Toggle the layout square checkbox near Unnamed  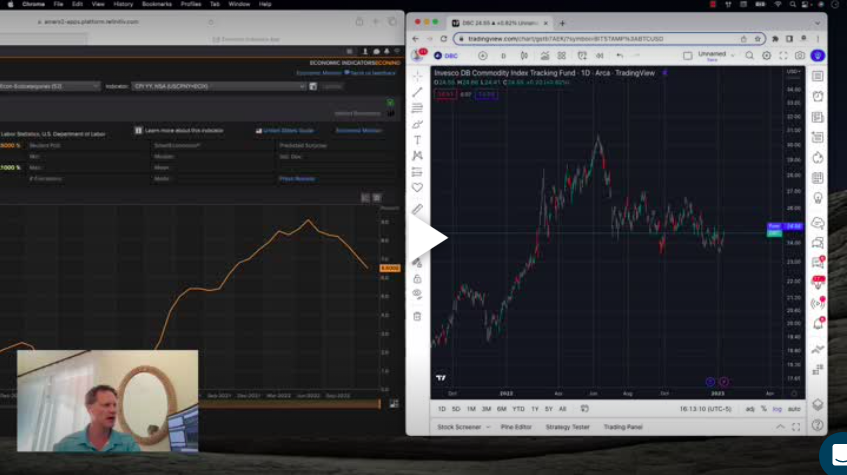(x=687, y=56)
